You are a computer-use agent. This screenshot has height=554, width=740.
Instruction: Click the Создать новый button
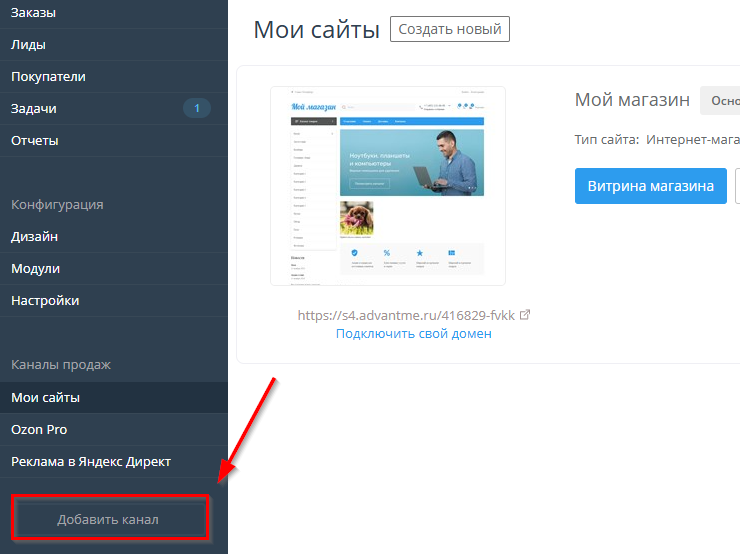[x=450, y=29]
